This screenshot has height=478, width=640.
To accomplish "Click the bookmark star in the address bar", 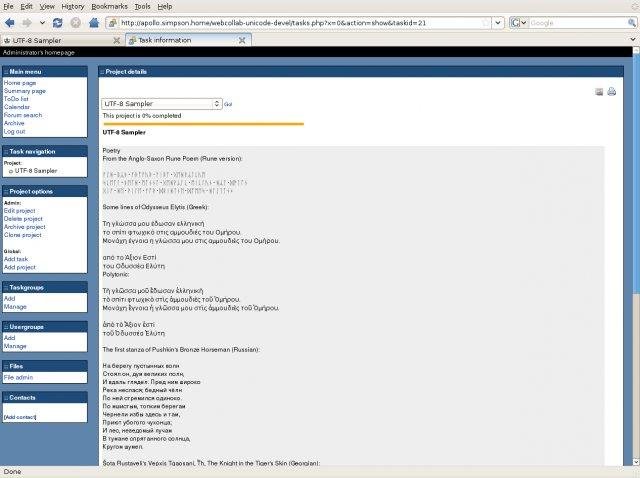I will click(x=485, y=23).
